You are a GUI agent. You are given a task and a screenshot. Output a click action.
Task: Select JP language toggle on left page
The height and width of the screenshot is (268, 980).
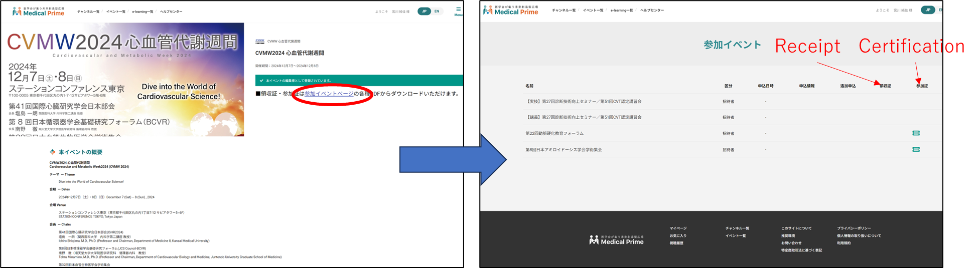424,11
